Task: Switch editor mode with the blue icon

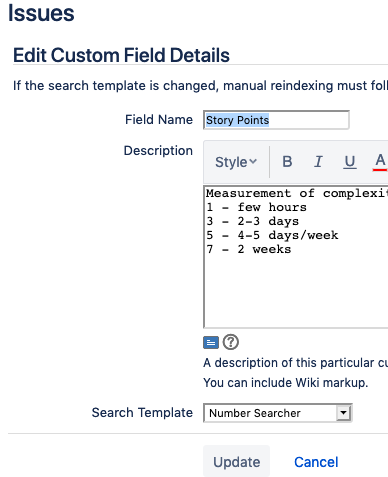Action: tap(211, 342)
